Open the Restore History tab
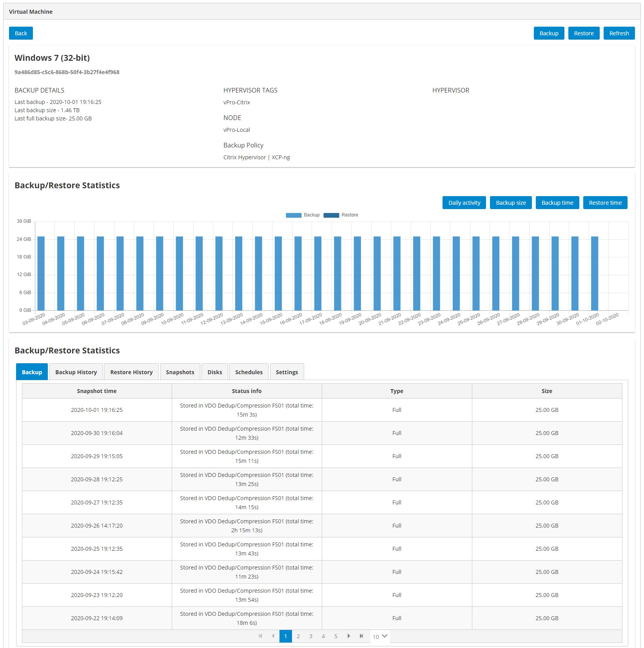The width and height of the screenshot is (644, 648). point(131,372)
